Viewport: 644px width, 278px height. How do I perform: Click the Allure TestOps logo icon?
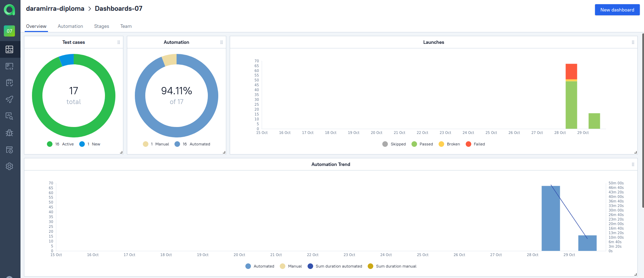(9, 10)
